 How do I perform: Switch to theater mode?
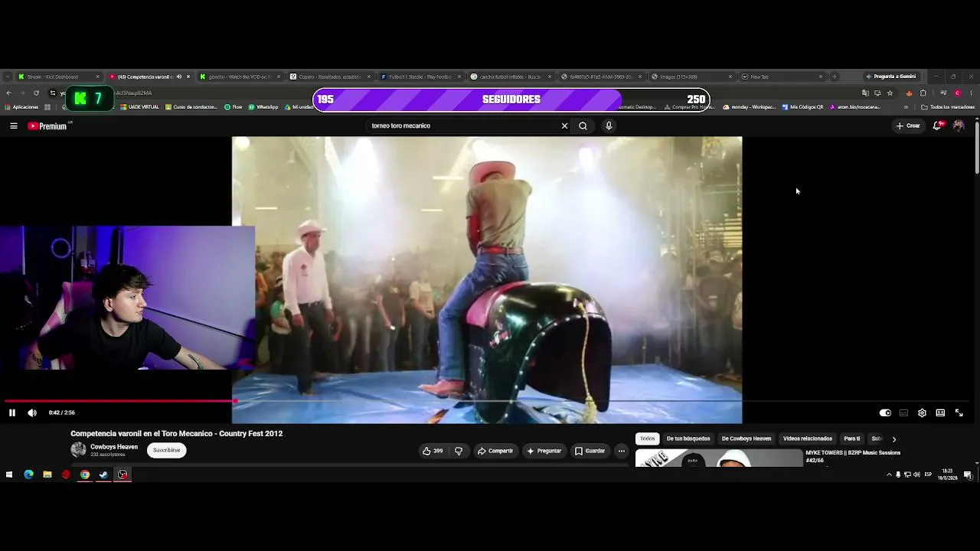(x=940, y=413)
